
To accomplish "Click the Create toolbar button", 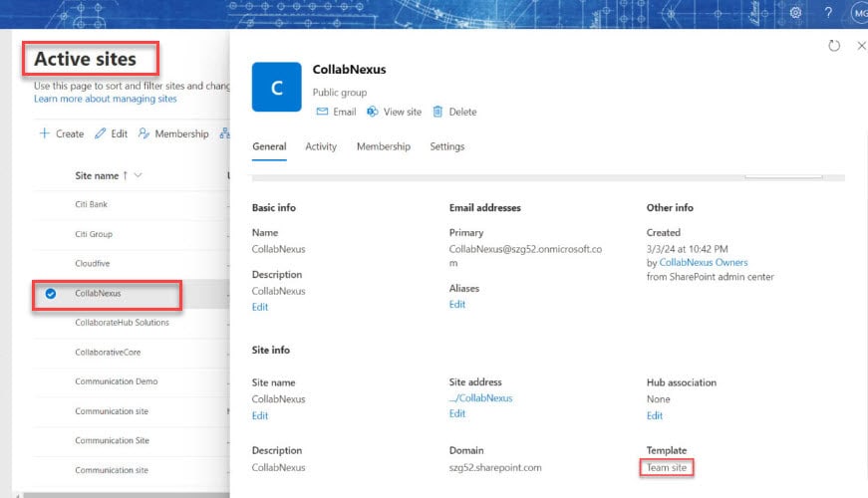I will pyautogui.click(x=62, y=133).
